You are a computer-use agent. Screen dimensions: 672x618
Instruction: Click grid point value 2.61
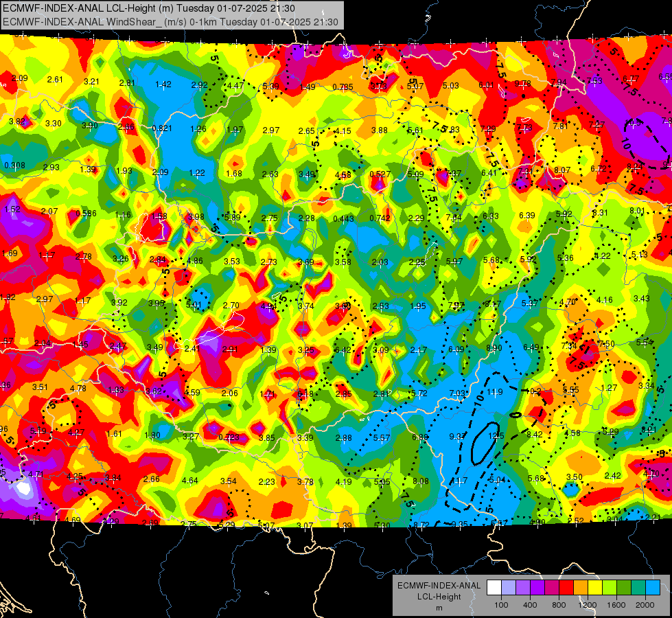click(55, 80)
